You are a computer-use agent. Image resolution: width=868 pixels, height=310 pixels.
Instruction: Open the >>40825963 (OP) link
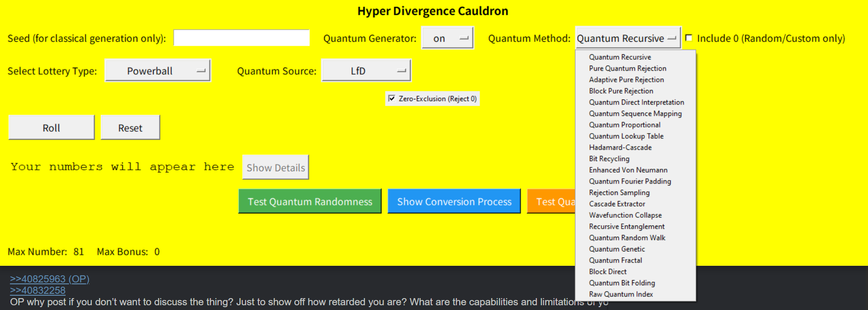click(49, 279)
